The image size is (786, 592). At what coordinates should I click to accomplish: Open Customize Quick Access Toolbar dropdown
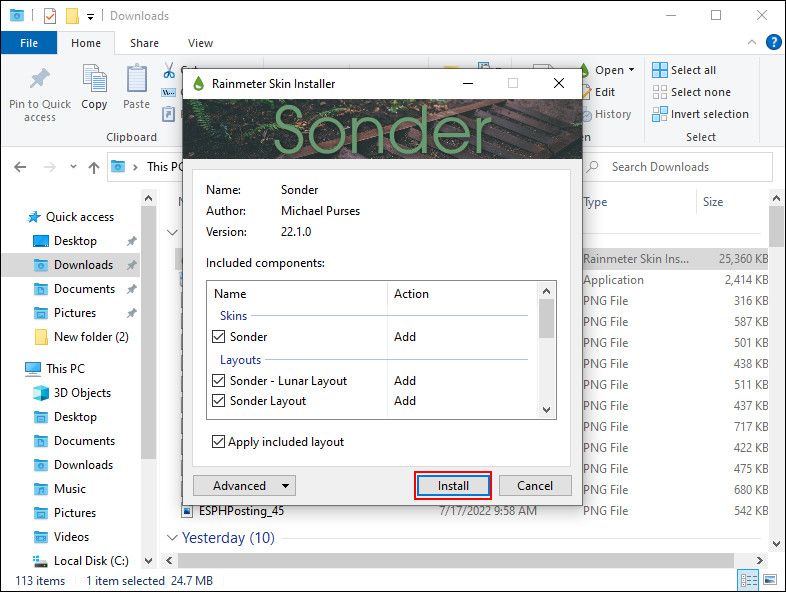click(x=90, y=17)
